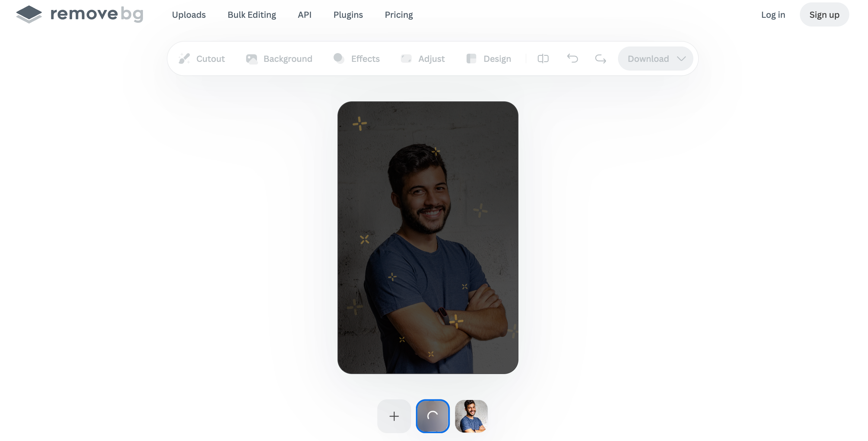This screenshot has height=441, width=868.
Task: Open the API menu item
Action: (x=305, y=15)
